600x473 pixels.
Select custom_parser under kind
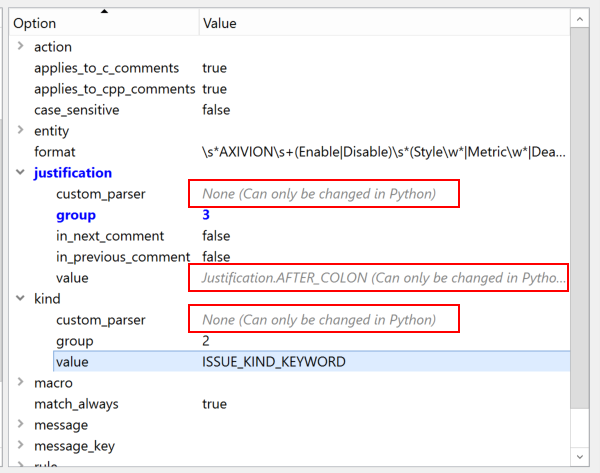pyautogui.click(x=101, y=320)
